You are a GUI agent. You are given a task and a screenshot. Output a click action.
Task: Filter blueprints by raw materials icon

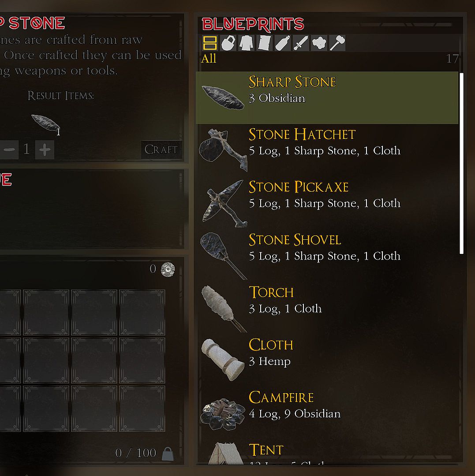[319, 43]
